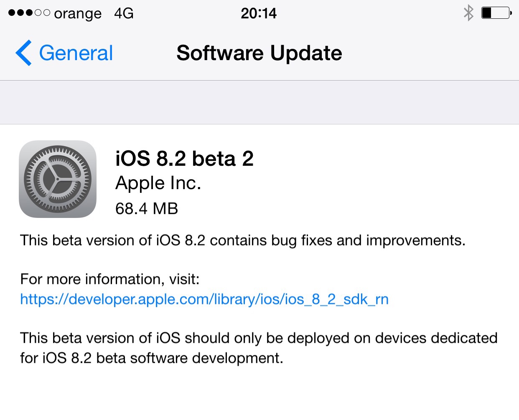Select the iOS 8.2 beta 2 heading

tap(184, 159)
